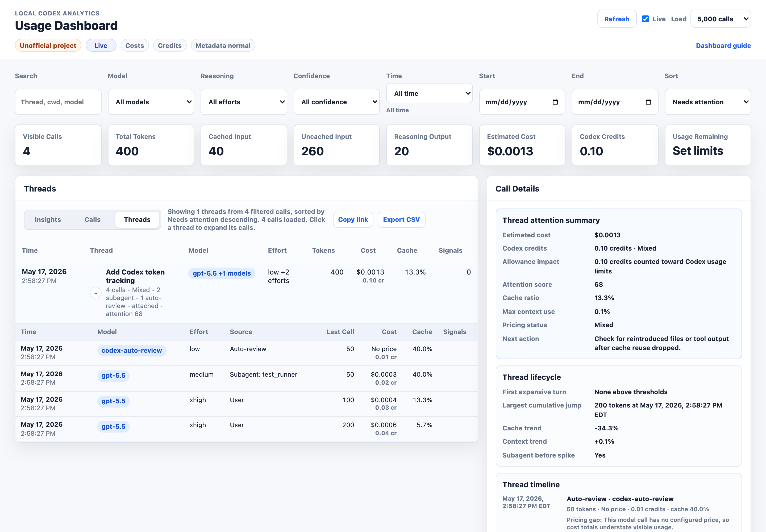This screenshot has width=766, height=532.
Task: Click the Last Call column header
Action: (340, 332)
